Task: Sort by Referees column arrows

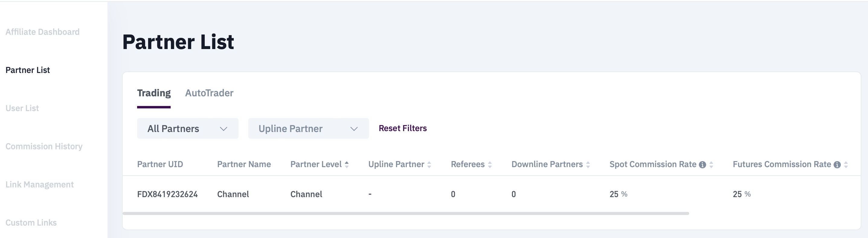Action: coord(490,164)
